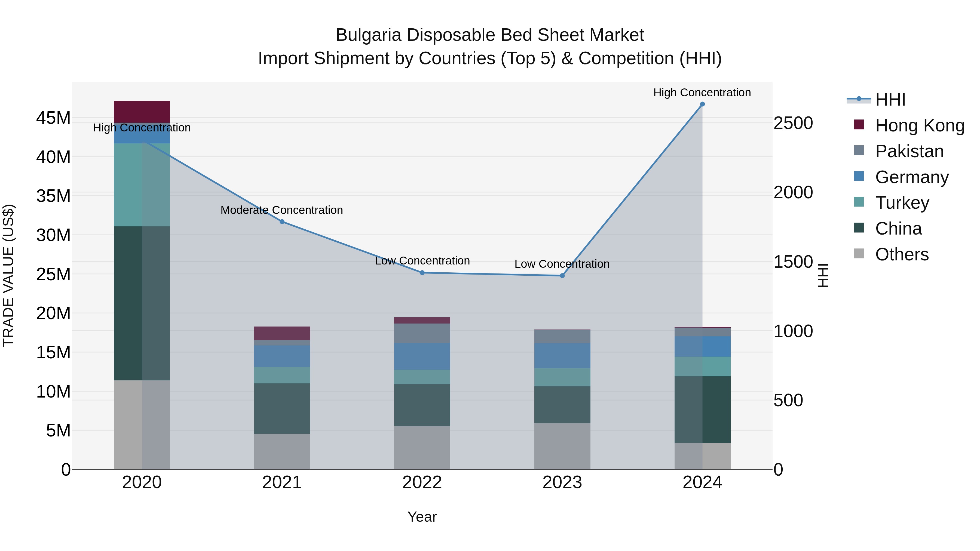Click the 2022 'Low Concentration' annotation

click(422, 261)
